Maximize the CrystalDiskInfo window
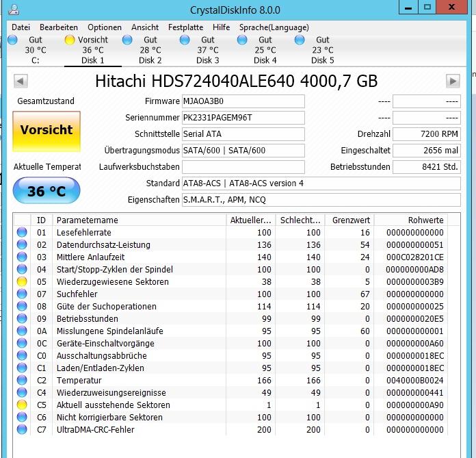Screen dimensions: 476x458 [x=427, y=8]
